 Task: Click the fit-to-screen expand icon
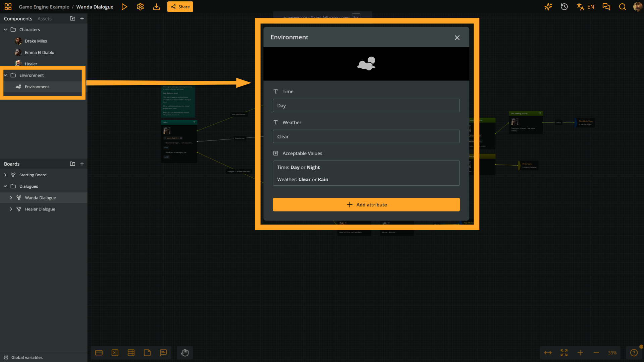pos(564,353)
